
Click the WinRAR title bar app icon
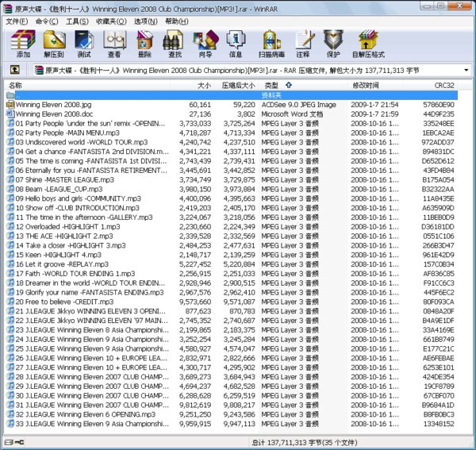click(8, 9)
